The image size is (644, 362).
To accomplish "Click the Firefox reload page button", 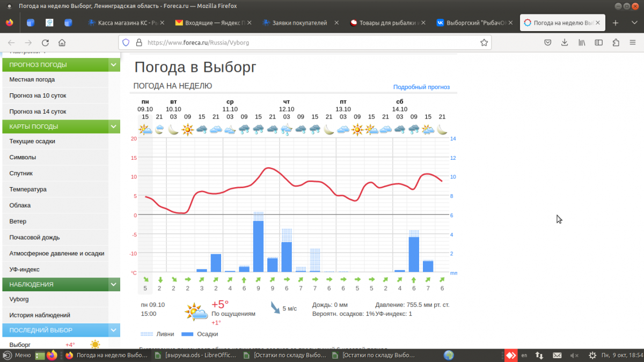I will click(x=45, y=42).
